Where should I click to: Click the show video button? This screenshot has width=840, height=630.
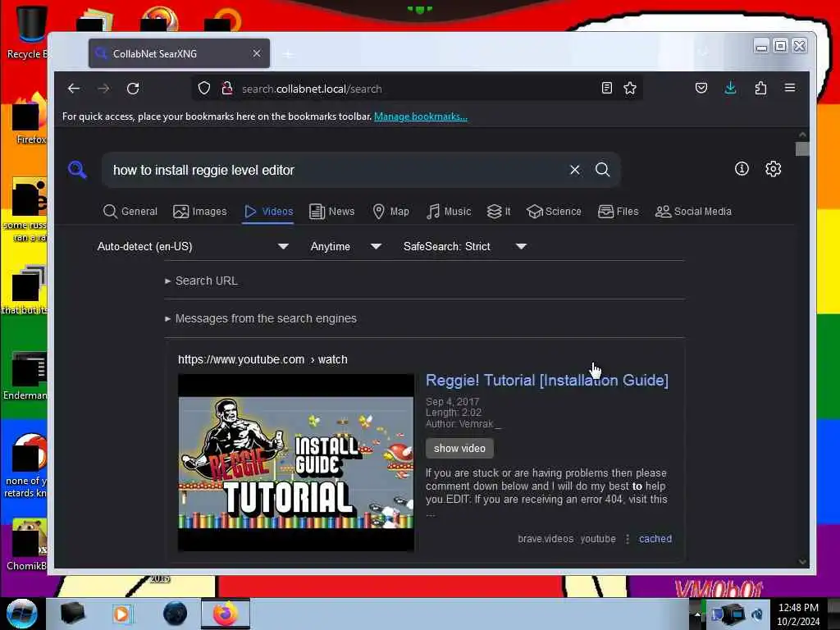(x=459, y=449)
